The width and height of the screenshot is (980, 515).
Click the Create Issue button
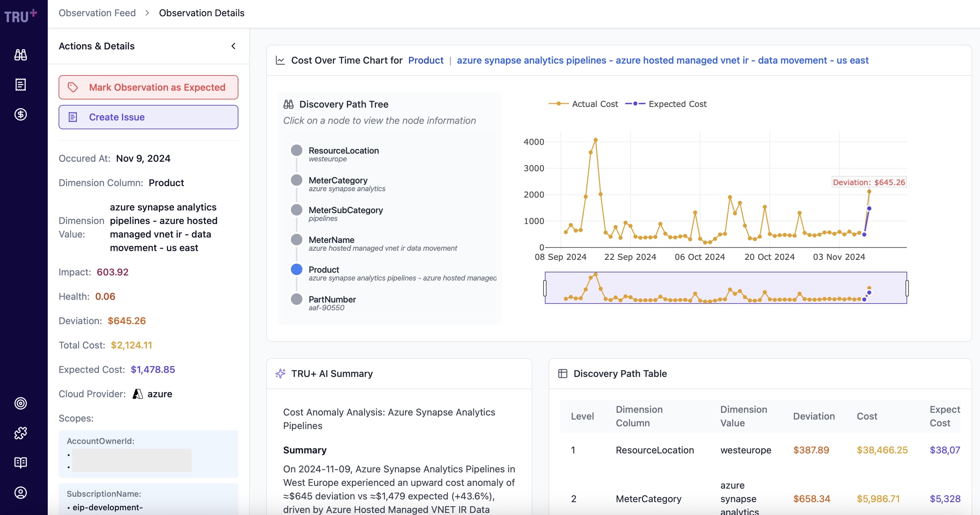pos(148,117)
